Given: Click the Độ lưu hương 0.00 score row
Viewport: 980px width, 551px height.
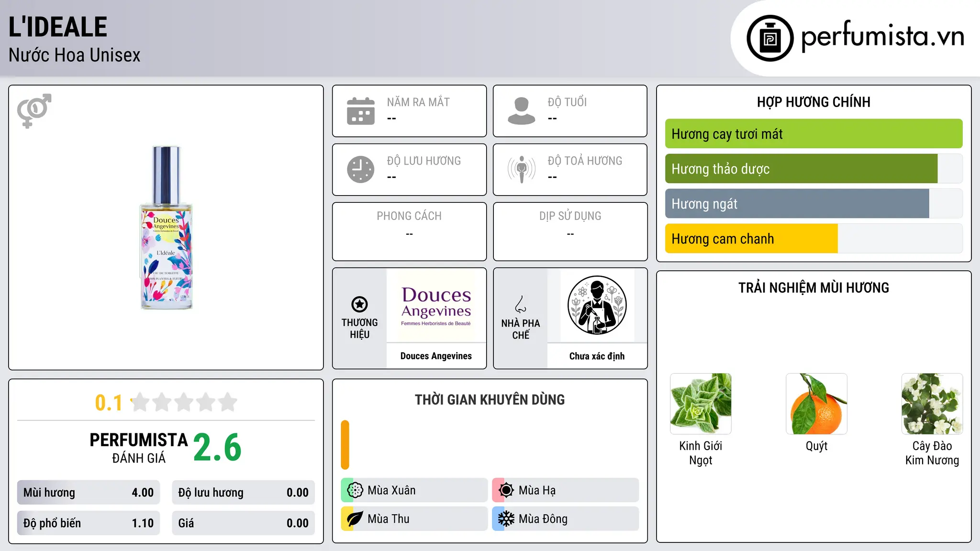Looking at the screenshot, I should pyautogui.click(x=243, y=493).
